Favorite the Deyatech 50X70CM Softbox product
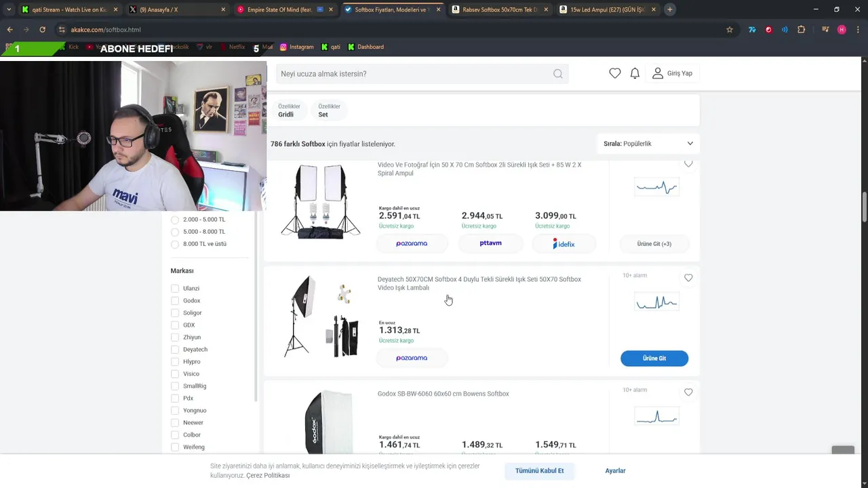Screen dimensions: 868x488 (688, 278)
